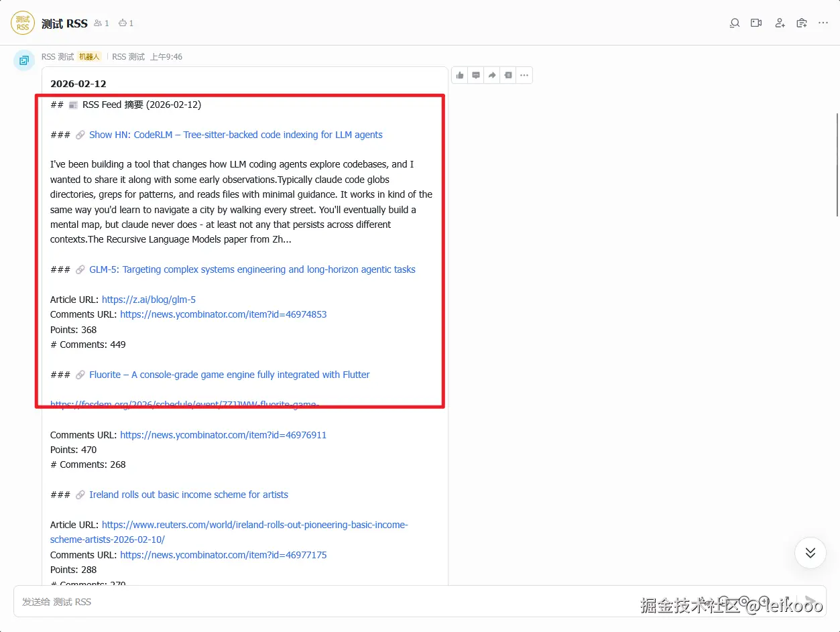
Task: Click the RSS Feed 摘要 heading text
Action: click(x=141, y=105)
